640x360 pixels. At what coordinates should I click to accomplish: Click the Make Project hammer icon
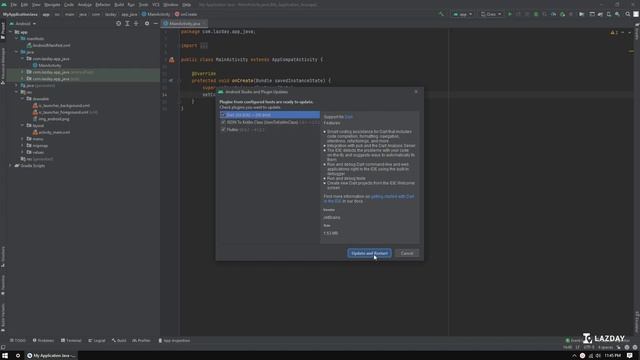pos(441,14)
